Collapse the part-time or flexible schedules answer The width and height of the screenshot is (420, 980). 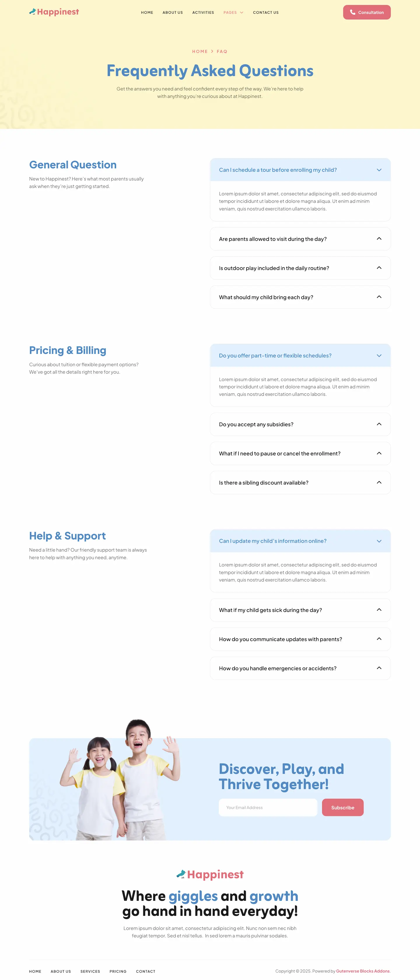click(x=379, y=356)
